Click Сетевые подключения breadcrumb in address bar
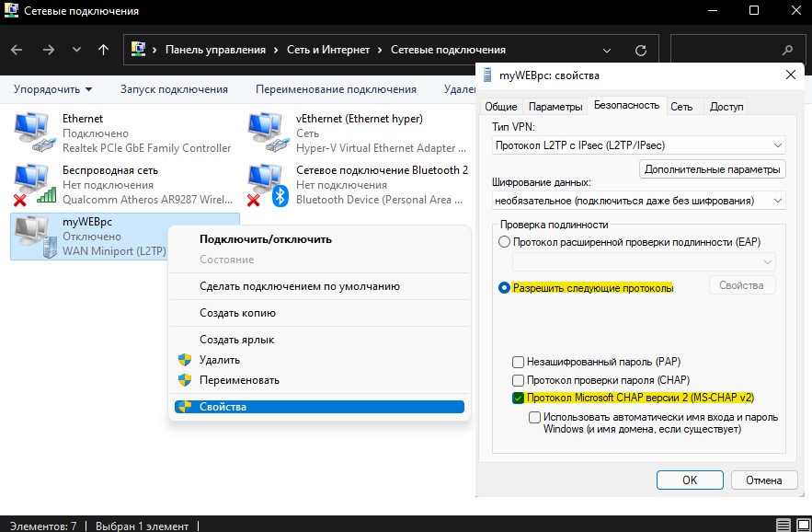The width and height of the screenshot is (812, 532). [448, 50]
